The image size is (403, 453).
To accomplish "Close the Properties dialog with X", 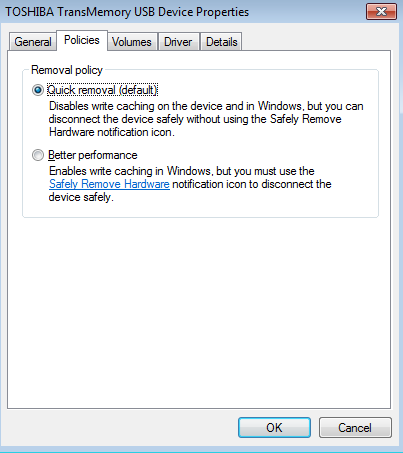I will (x=381, y=12).
